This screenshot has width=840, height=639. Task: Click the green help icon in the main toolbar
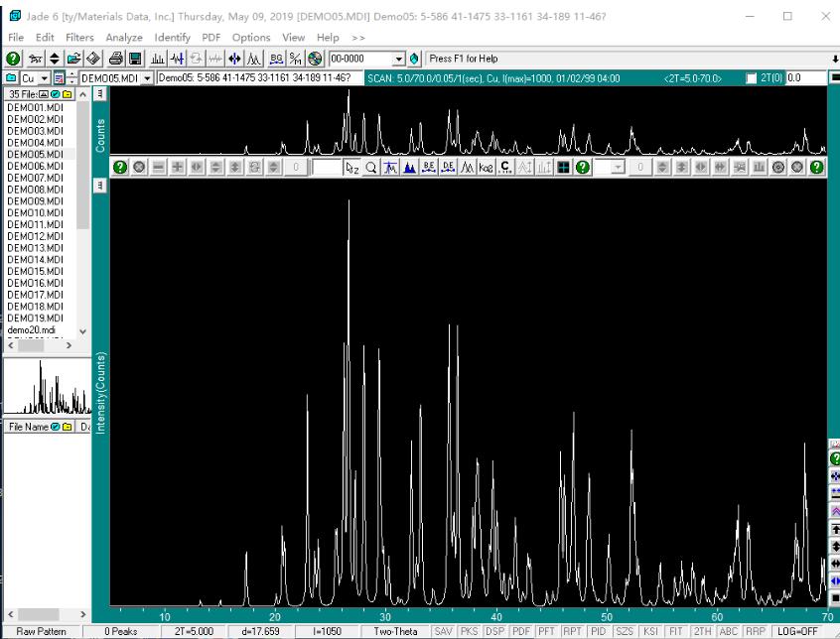point(13,59)
